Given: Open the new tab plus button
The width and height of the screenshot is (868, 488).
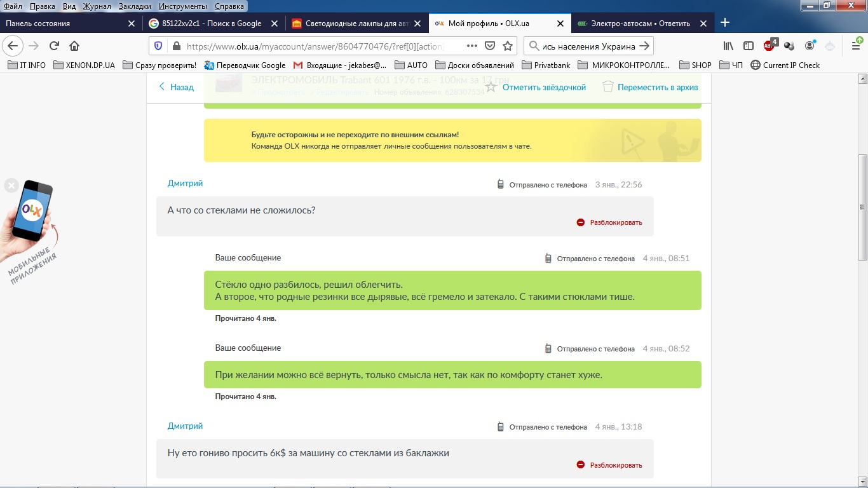Looking at the screenshot, I should click(725, 23).
